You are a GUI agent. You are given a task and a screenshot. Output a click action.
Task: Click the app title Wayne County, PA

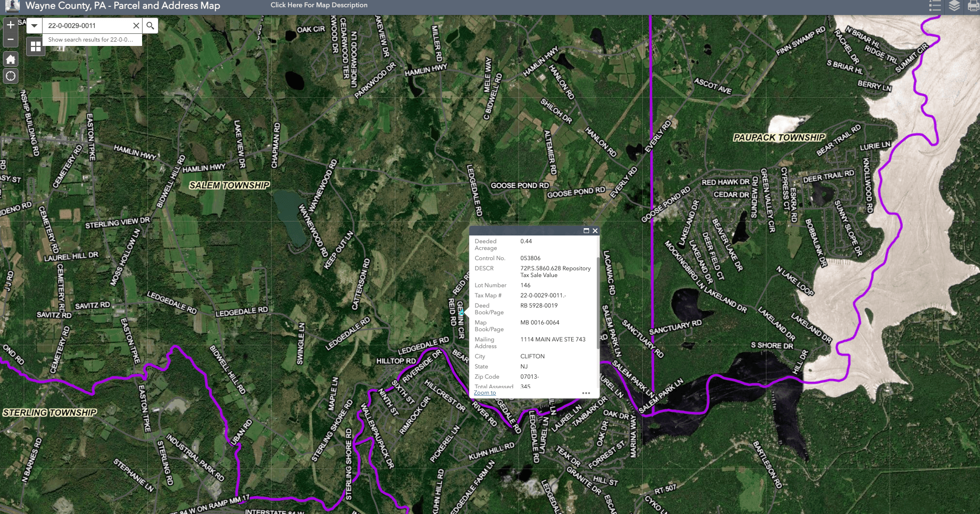coord(123,6)
